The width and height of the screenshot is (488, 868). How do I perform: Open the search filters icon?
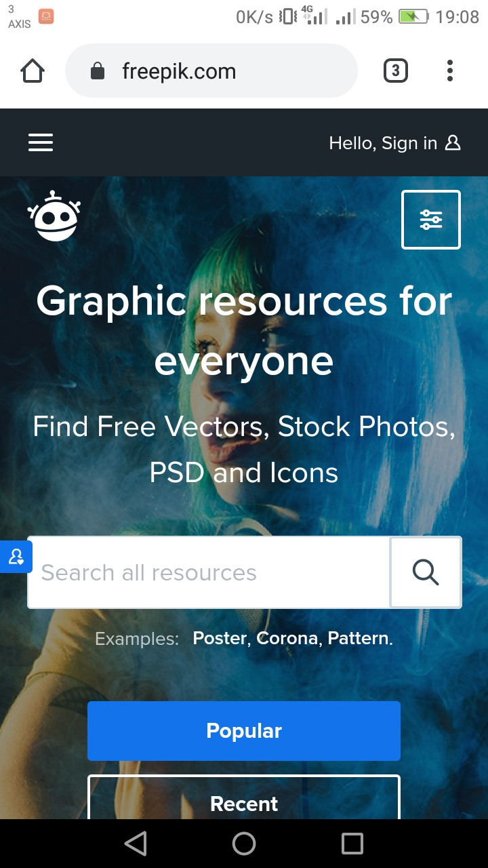click(x=431, y=220)
